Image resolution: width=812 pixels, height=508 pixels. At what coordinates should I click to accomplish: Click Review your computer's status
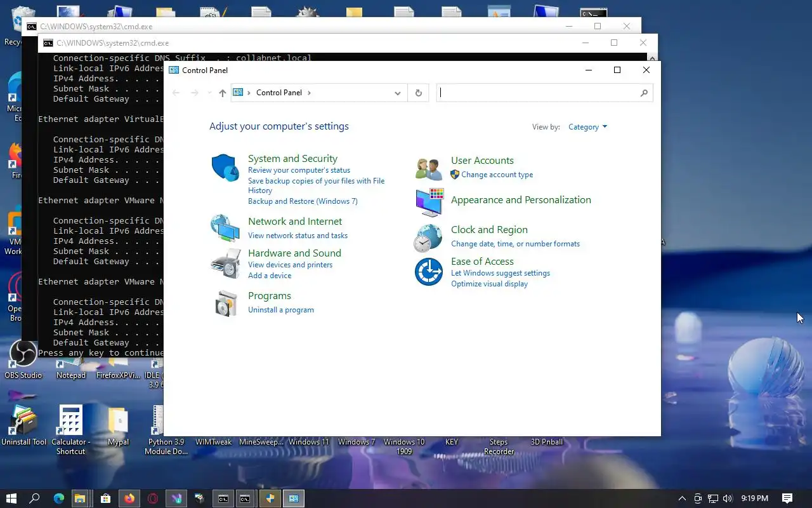[299, 170]
